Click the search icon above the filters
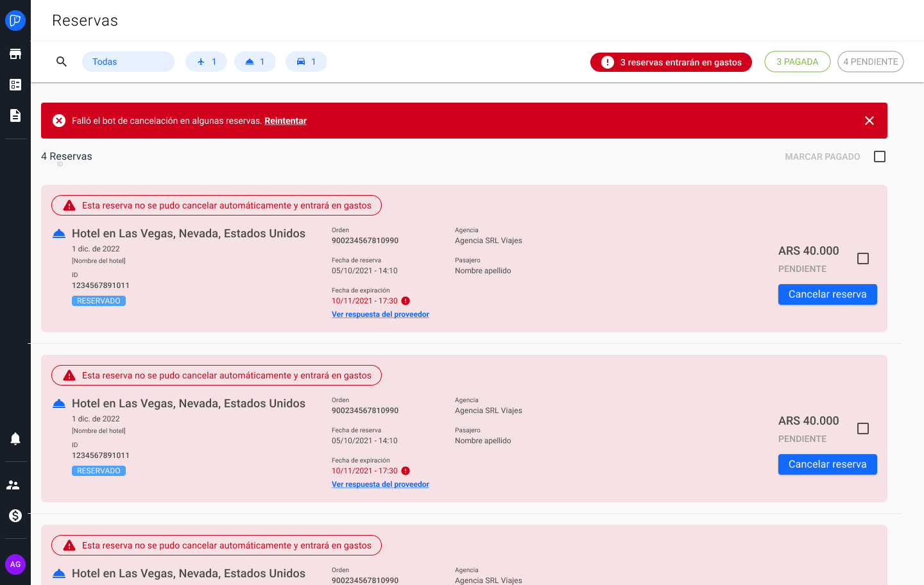The height and width of the screenshot is (585, 924). point(62,62)
